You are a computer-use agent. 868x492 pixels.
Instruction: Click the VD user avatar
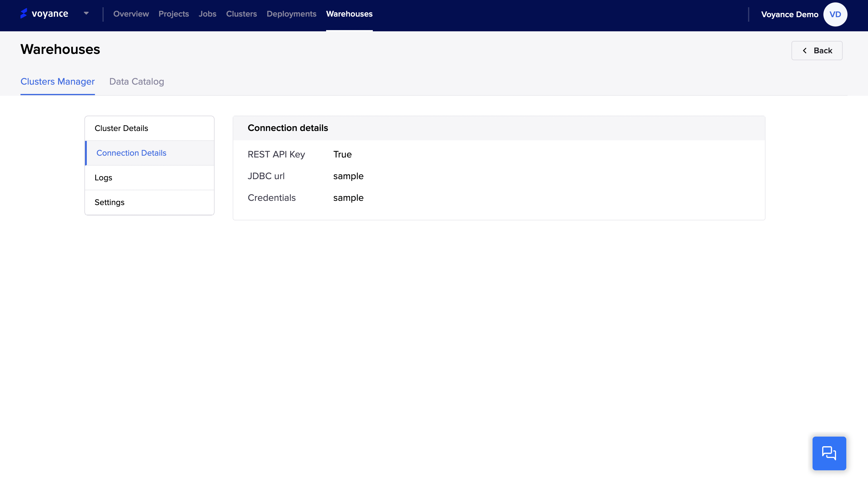click(835, 14)
